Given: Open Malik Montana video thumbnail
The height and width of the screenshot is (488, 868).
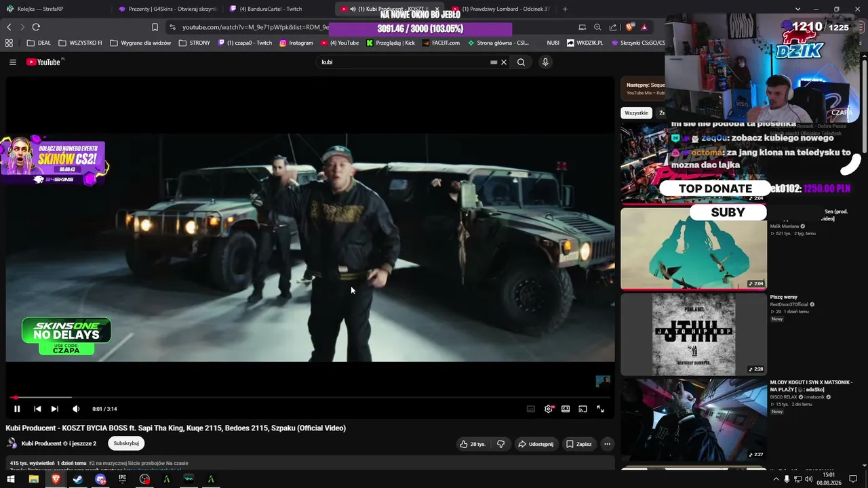Looking at the screenshot, I should pyautogui.click(x=694, y=248).
